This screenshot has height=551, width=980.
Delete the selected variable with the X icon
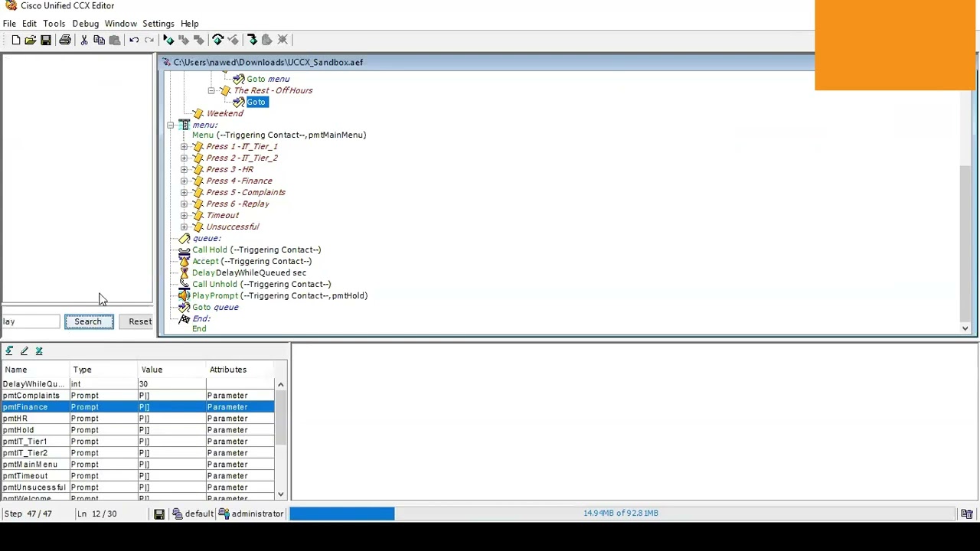(39, 350)
